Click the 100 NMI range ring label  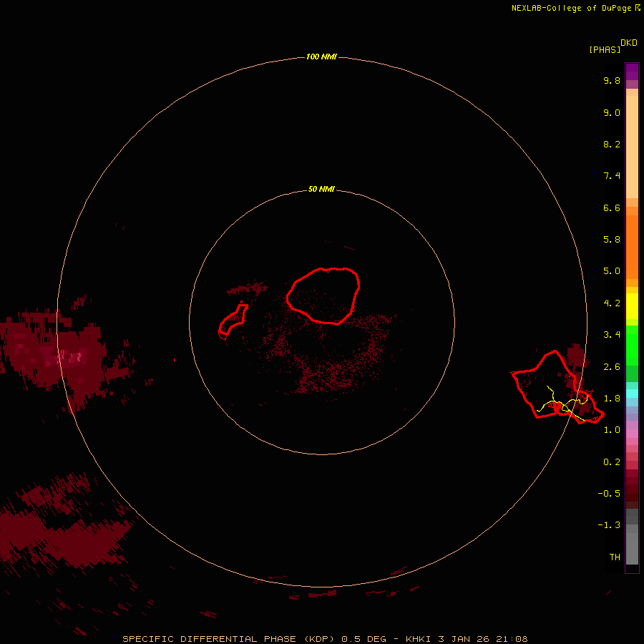click(321, 57)
